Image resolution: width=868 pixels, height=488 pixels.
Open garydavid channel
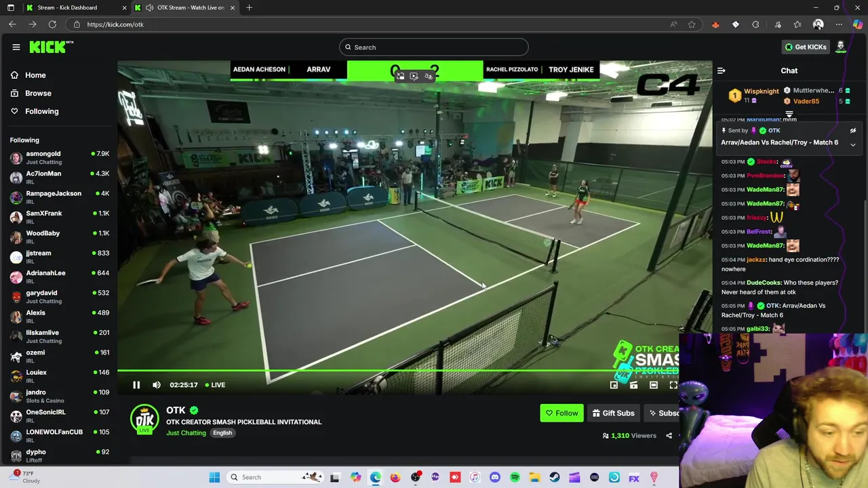[x=60, y=297]
